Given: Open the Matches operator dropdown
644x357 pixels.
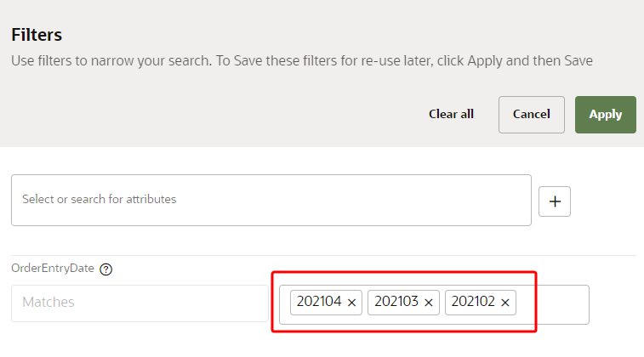Looking at the screenshot, I should click(x=136, y=303).
